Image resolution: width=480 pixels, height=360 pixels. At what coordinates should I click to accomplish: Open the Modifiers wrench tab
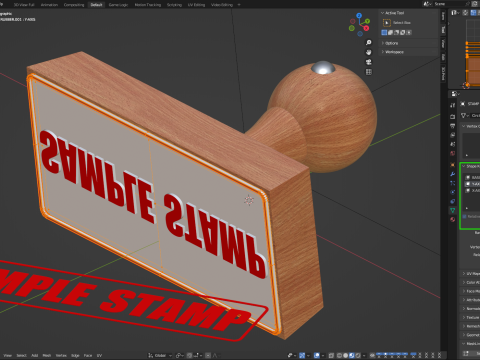(x=452, y=174)
